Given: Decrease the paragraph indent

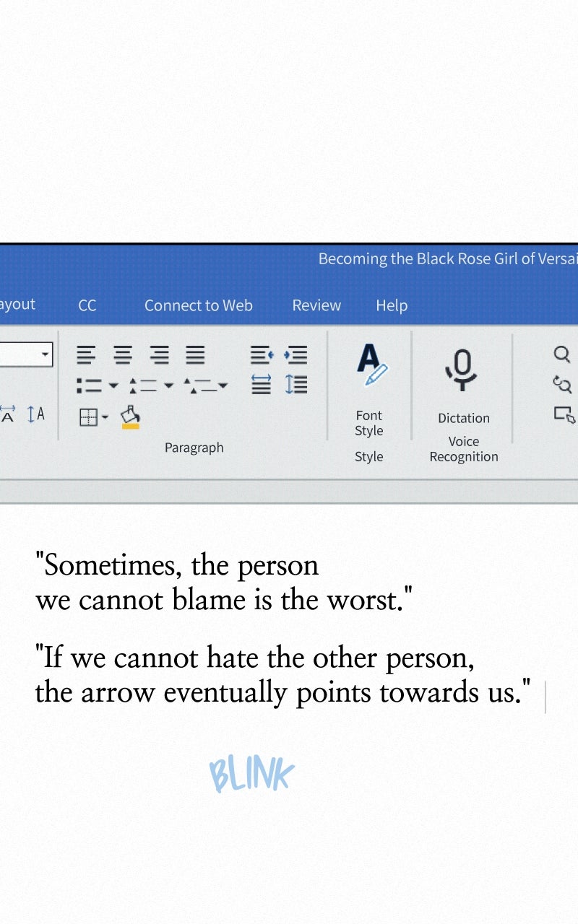Looking at the screenshot, I should click(x=262, y=354).
